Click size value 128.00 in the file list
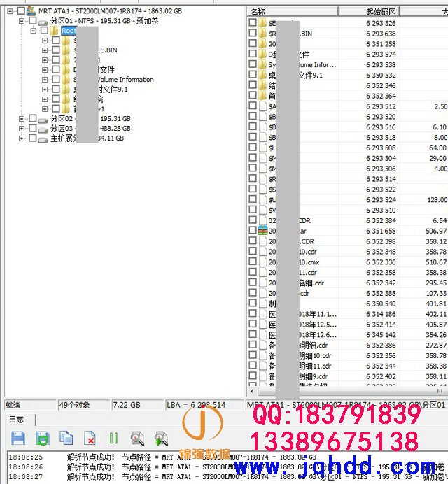This screenshot has height=484, width=448. (437, 200)
